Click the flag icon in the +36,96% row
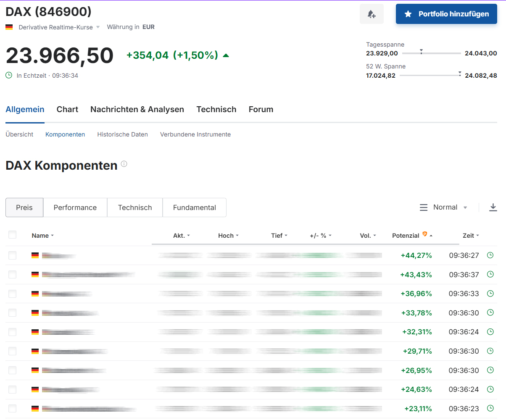Screen dimensions: 506x420 pos(35,294)
